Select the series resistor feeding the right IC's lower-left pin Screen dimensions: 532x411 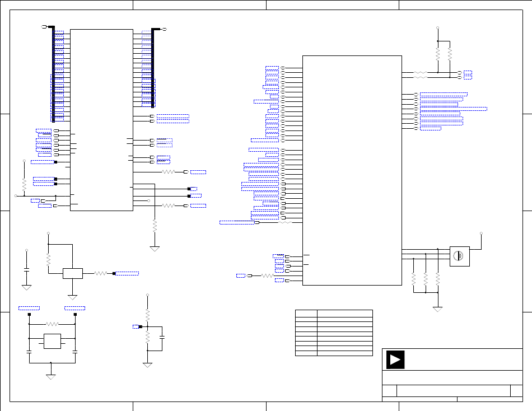coord(267,275)
